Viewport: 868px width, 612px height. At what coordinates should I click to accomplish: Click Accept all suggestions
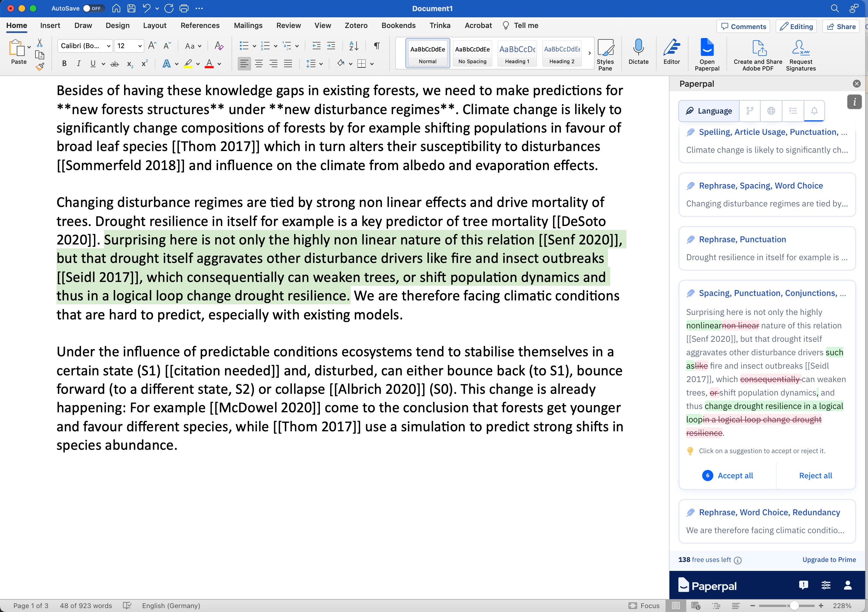tap(727, 476)
